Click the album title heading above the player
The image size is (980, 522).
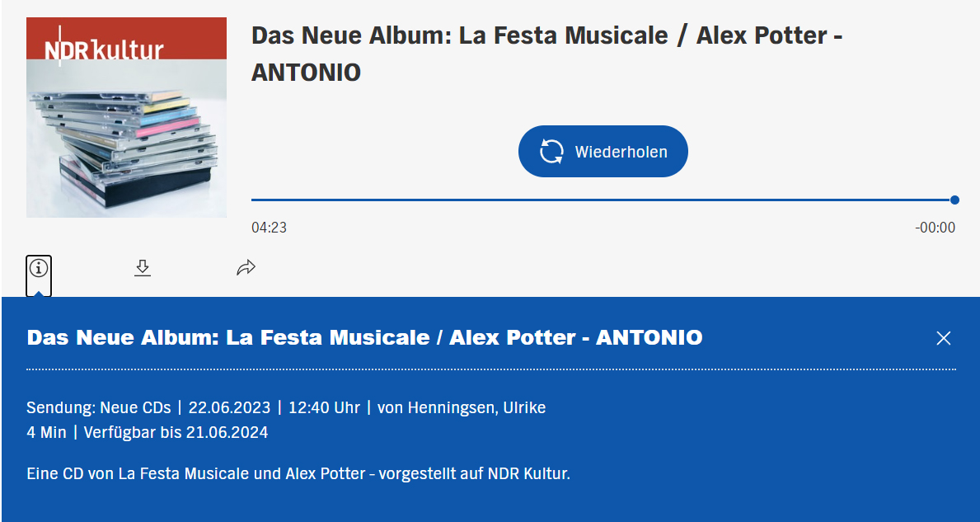tap(546, 54)
